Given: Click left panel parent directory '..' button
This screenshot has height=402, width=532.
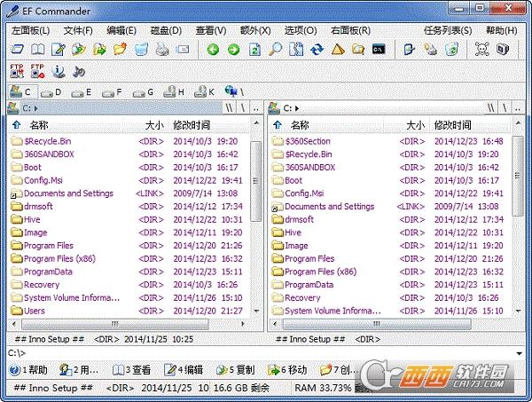Looking at the screenshot, I should pyautogui.click(x=256, y=108).
